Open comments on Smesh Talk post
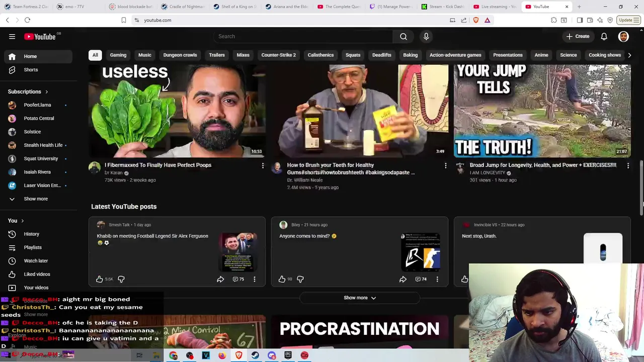Screen dimensions: 644x362 click(x=238, y=279)
